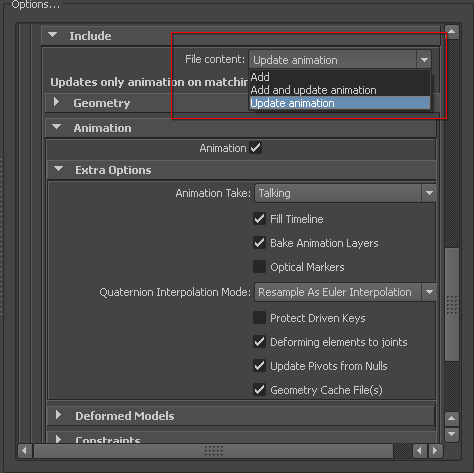Expand the Geometry section
Screen dimensions: 474x473
pos(56,102)
